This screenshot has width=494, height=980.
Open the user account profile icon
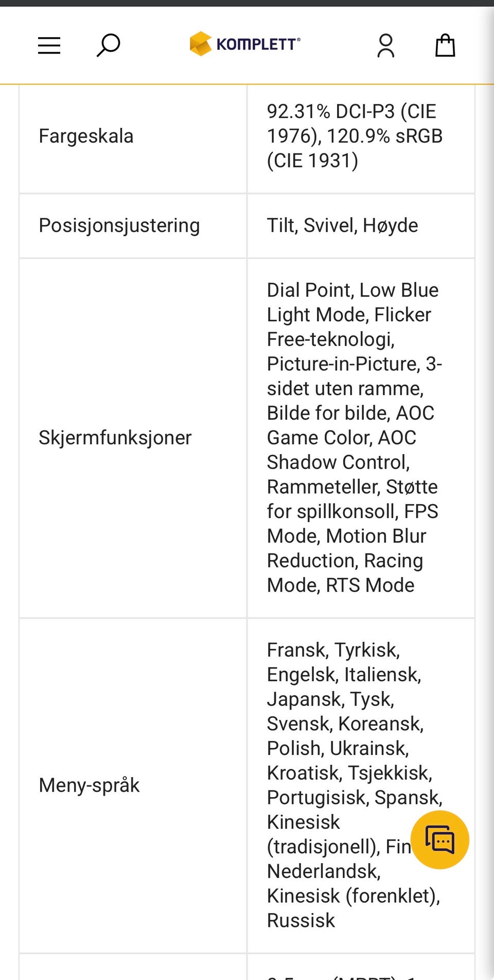click(x=386, y=46)
